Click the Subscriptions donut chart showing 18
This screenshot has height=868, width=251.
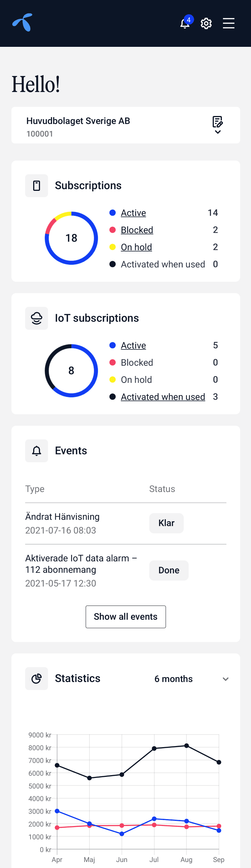(71, 238)
